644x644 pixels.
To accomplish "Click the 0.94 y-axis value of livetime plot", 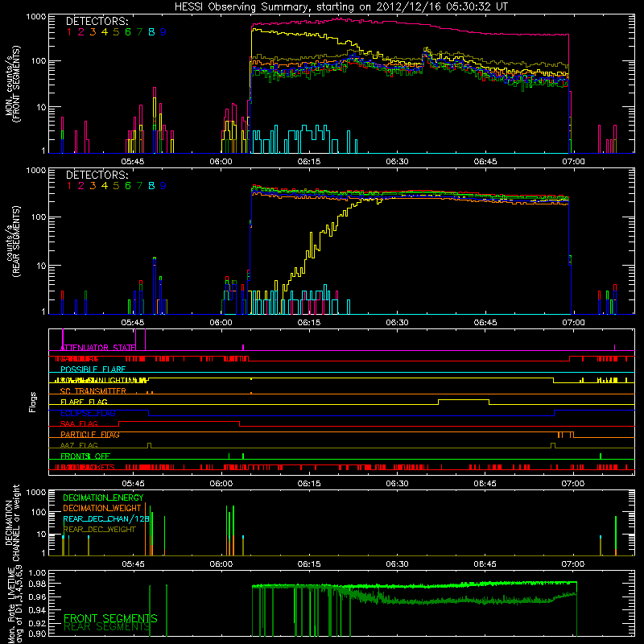I will (37, 610).
